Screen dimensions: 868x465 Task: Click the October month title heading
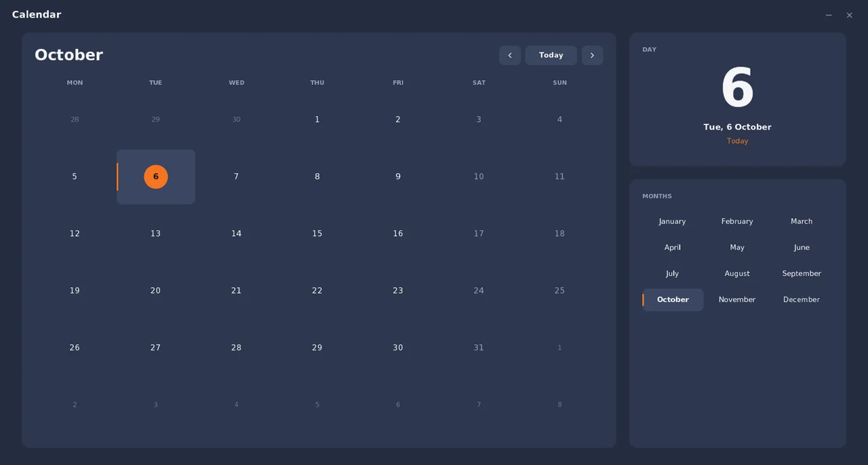click(68, 55)
